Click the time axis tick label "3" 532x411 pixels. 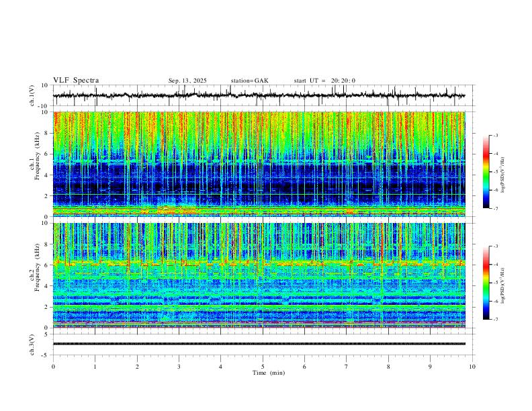[179, 367]
